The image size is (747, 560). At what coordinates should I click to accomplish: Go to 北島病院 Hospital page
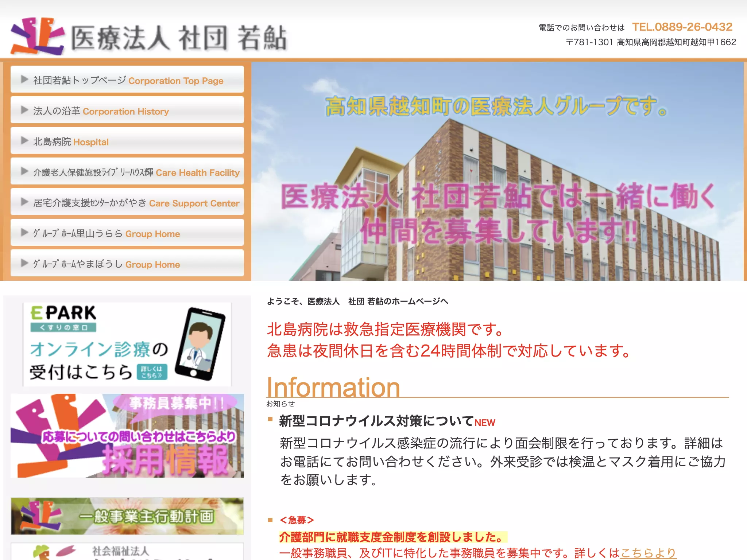click(x=127, y=141)
